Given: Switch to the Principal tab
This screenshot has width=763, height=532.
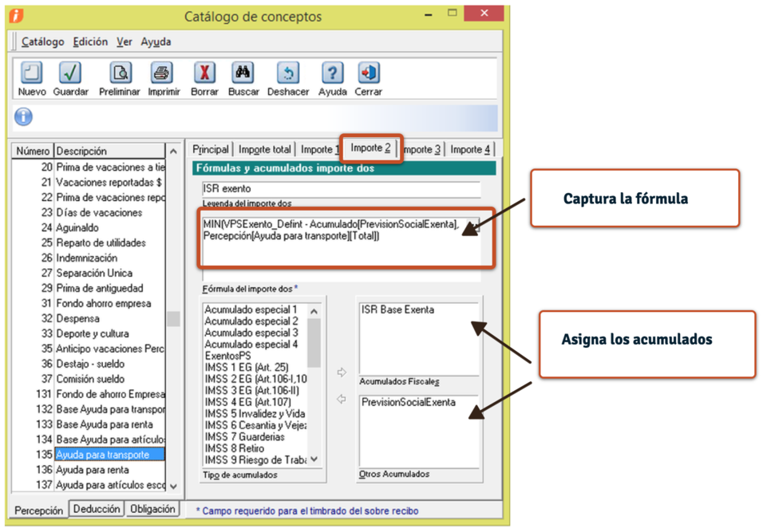Looking at the screenshot, I should coord(210,149).
